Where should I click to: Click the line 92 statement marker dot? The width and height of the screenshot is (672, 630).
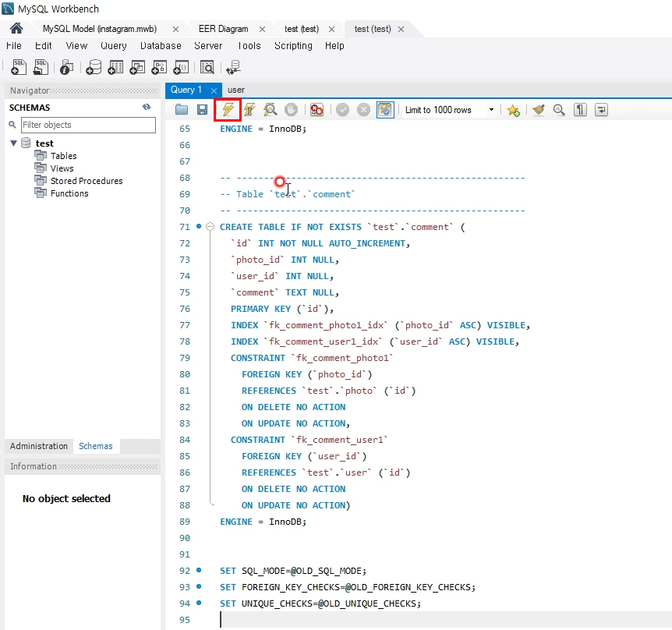click(x=199, y=570)
